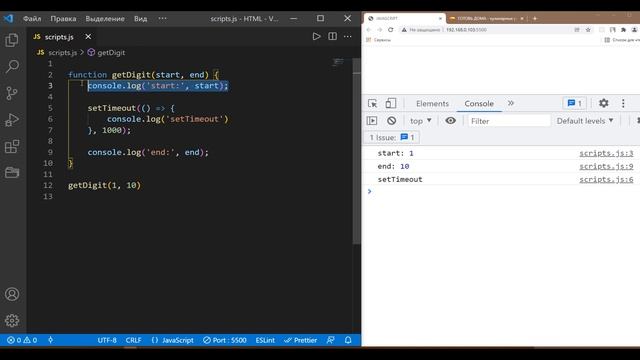
Task: Click the browser address bar URL
Action: tap(466, 30)
